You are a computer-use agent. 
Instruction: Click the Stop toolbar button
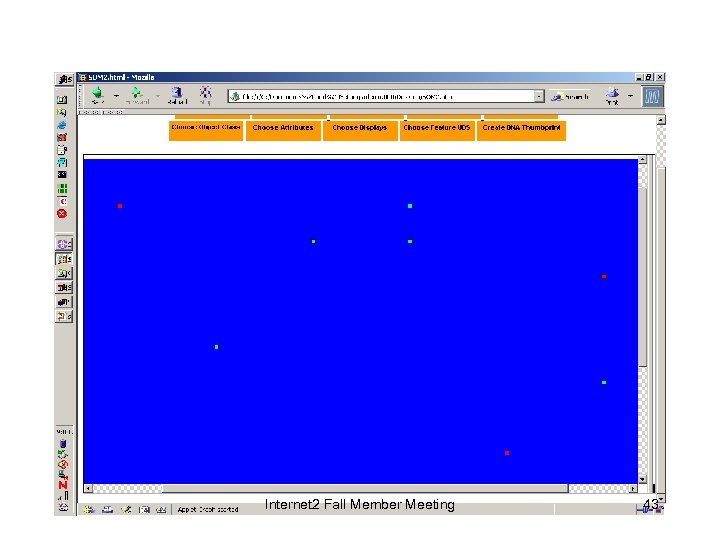(205, 95)
